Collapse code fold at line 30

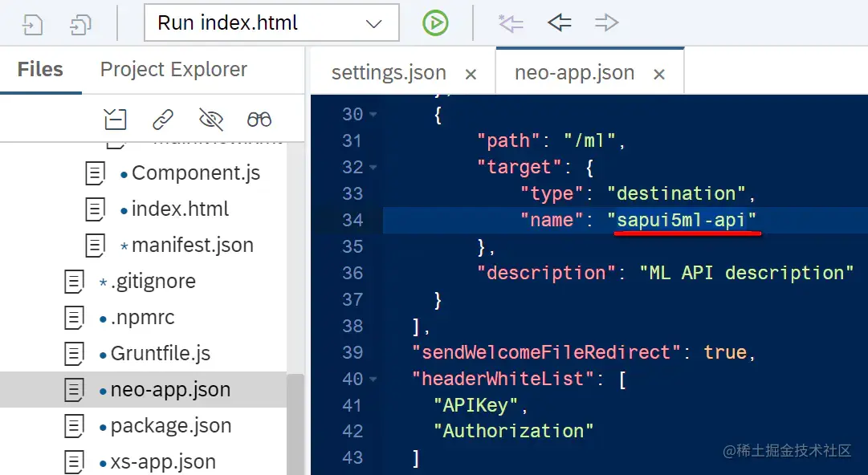coord(373,115)
